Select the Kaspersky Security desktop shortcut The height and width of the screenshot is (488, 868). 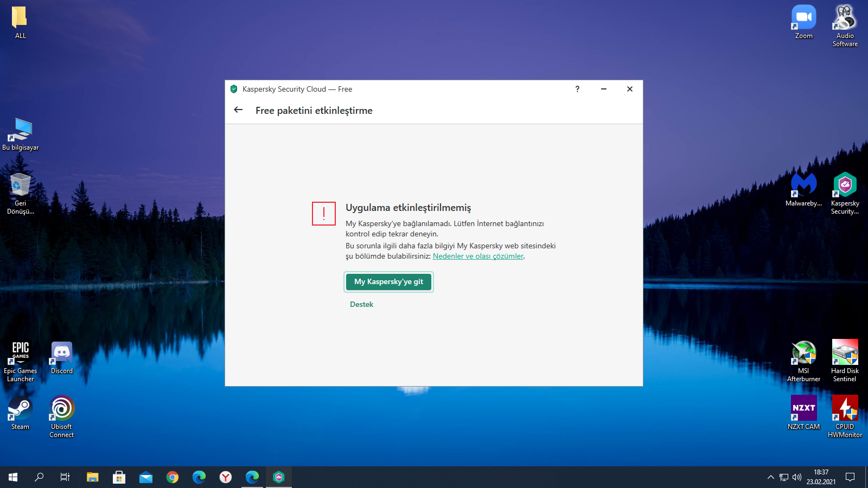point(845,194)
